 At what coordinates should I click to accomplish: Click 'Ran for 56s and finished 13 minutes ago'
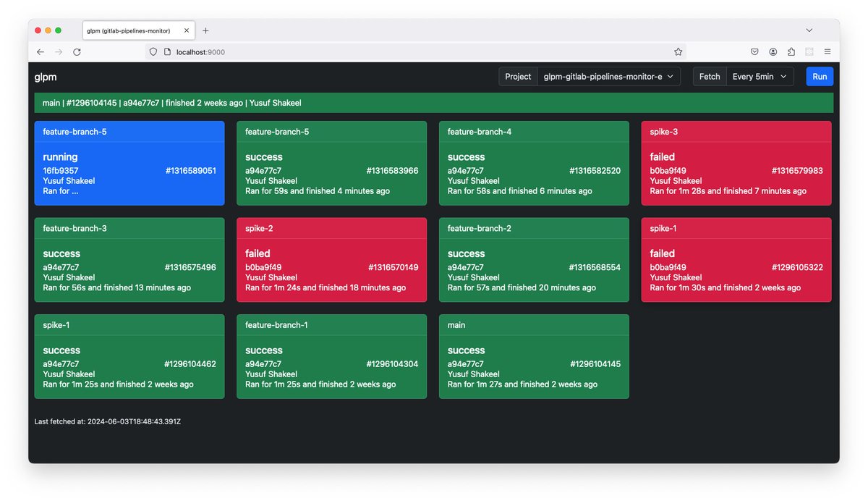[117, 287]
